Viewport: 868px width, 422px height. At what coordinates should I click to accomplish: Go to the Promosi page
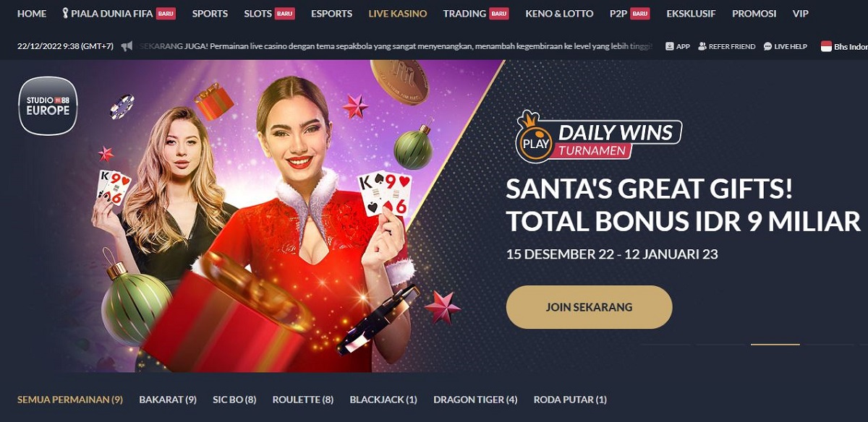(754, 14)
